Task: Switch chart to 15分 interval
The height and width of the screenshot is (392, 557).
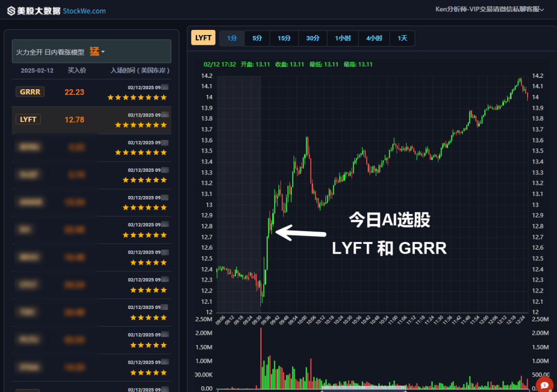Action: (x=284, y=38)
